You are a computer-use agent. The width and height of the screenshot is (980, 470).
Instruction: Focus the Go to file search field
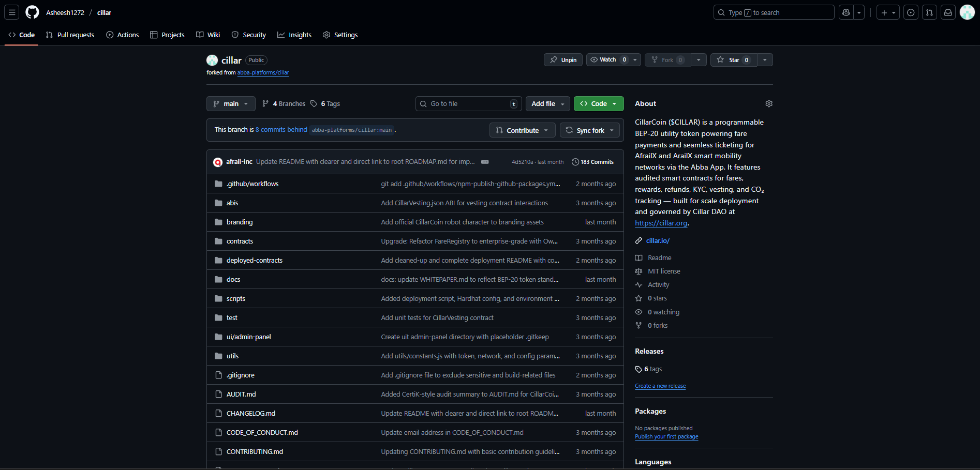tap(468, 103)
